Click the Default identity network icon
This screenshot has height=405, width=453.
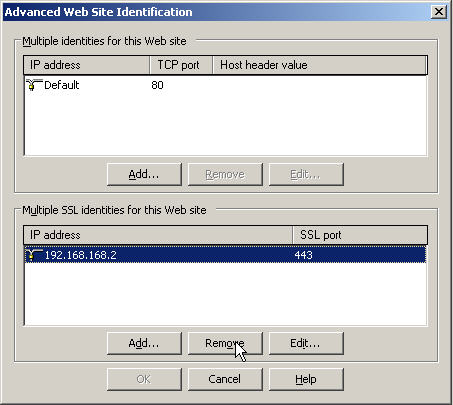coord(34,85)
